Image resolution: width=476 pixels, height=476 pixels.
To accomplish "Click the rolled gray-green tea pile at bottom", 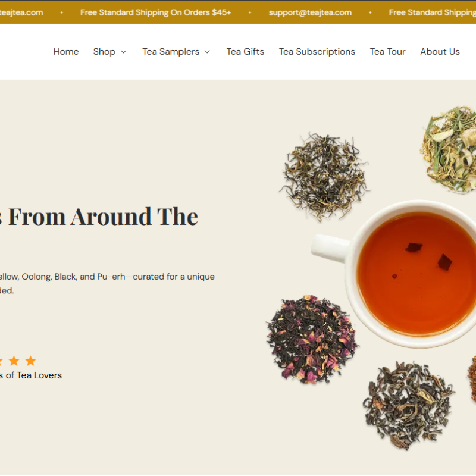I will click(x=408, y=405).
